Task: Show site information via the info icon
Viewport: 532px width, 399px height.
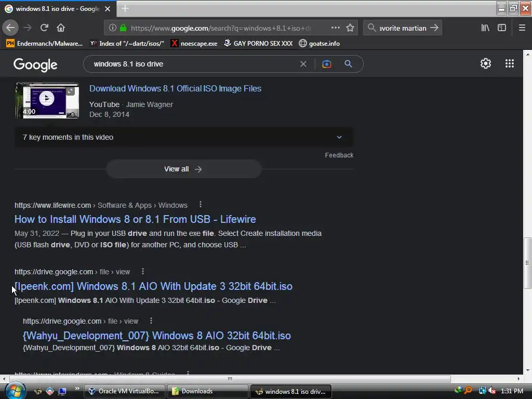Action: [113, 28]
